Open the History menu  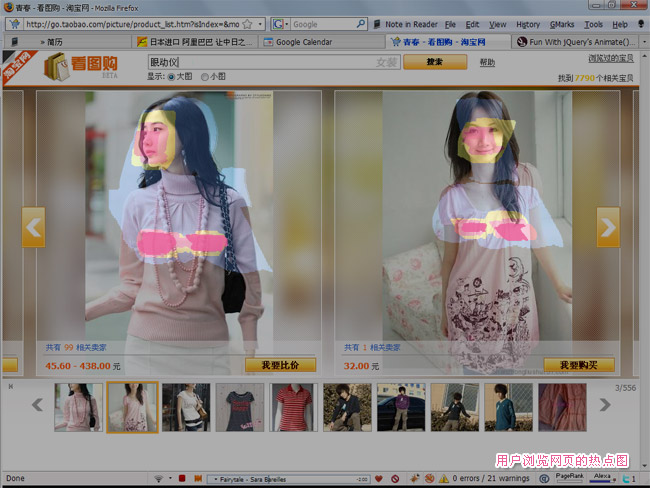[x=528, y=24]
